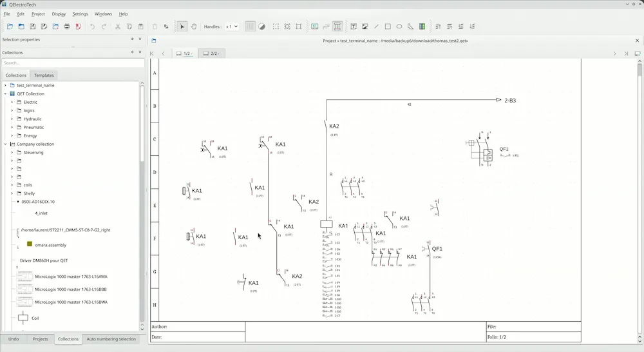Paste from clipboard using the toolbar

click(140, 26)
